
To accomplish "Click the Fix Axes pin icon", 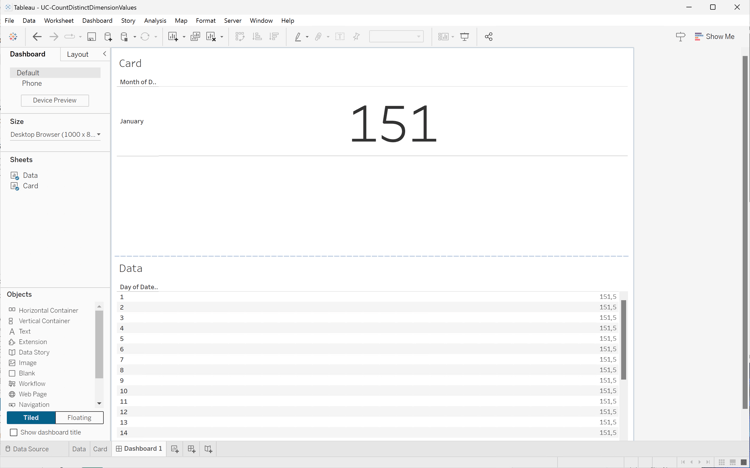I will pos(356,37).
